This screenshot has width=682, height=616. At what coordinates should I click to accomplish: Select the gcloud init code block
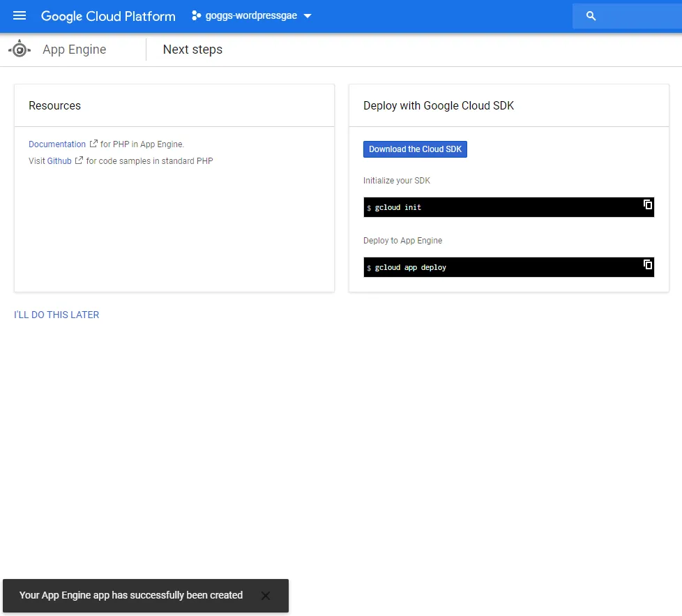pos(488,206)
